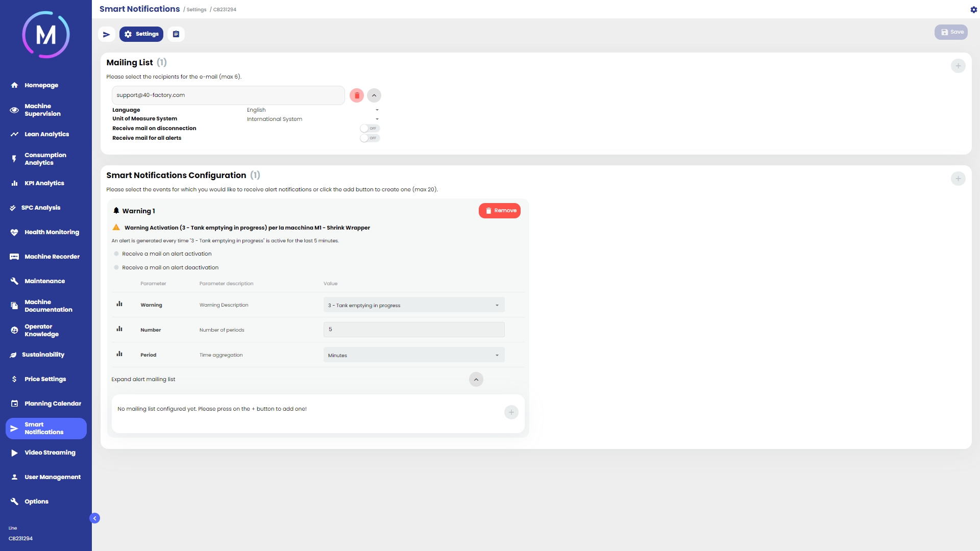Add a mailing list to Warning 1
Viewport: 980px width, 551px height.
(x=511, y=412)
